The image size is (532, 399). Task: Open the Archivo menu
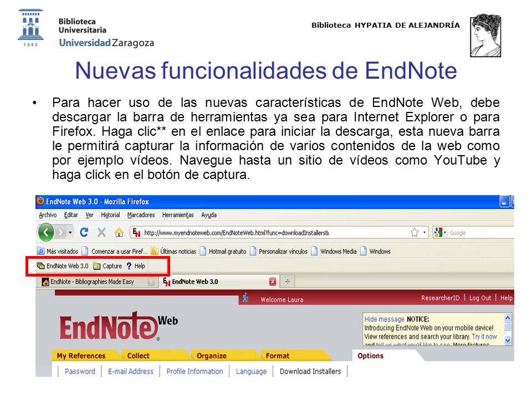48,215
